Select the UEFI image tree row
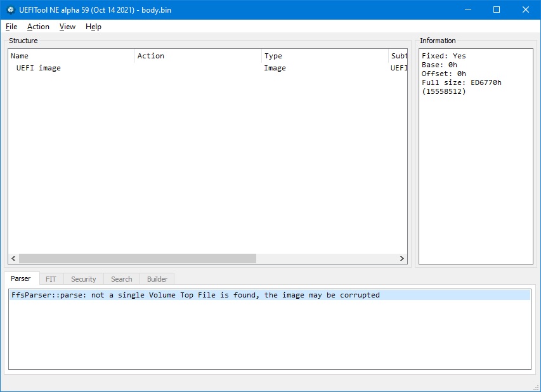Screen dimensions: 541x392 point(207,68)
